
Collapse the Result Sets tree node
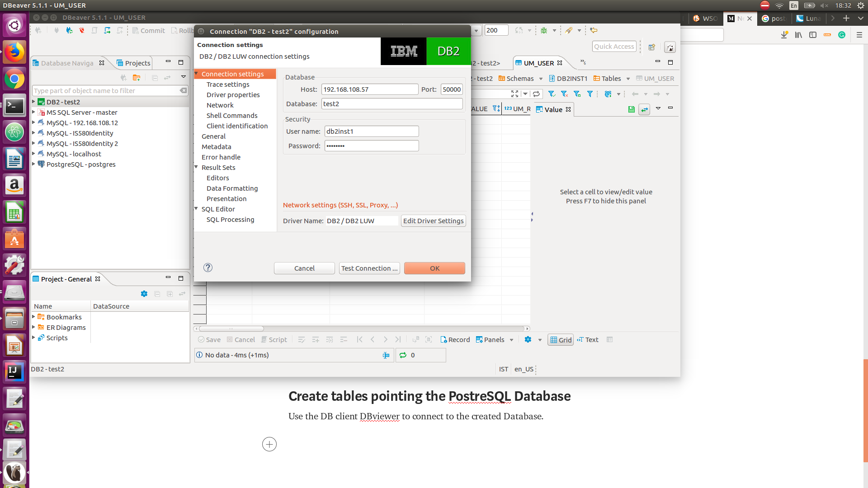tap(197, 167)
